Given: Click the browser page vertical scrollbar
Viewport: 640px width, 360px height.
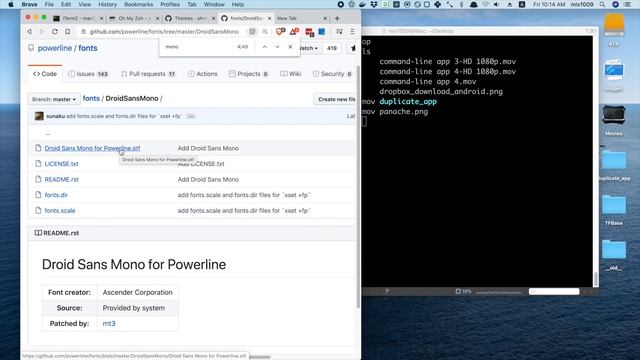Looking at the screenshot, I should pyautogui.click(x=358, y=186).
